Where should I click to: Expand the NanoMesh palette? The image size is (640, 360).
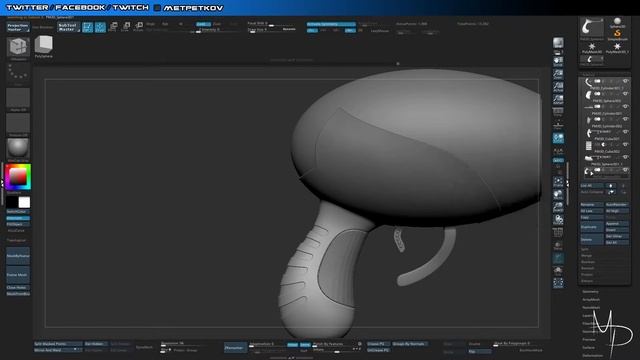pyautogui.click(x=591, y=307)
